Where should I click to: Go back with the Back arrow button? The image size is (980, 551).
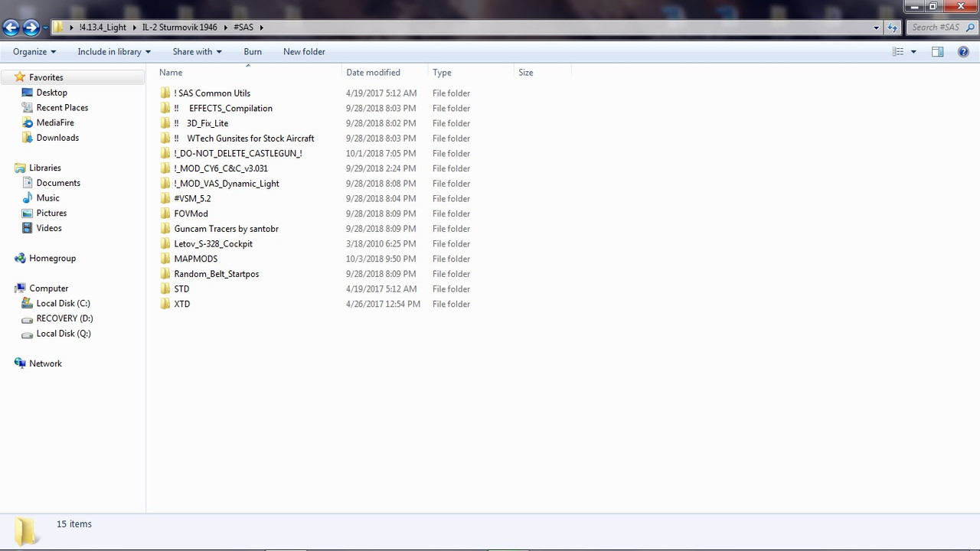11,28
